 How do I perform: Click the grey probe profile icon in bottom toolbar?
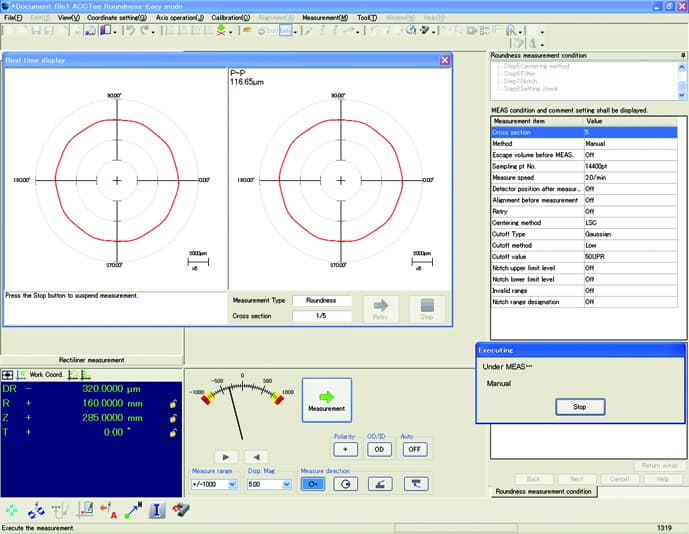[x=61, y=510]
